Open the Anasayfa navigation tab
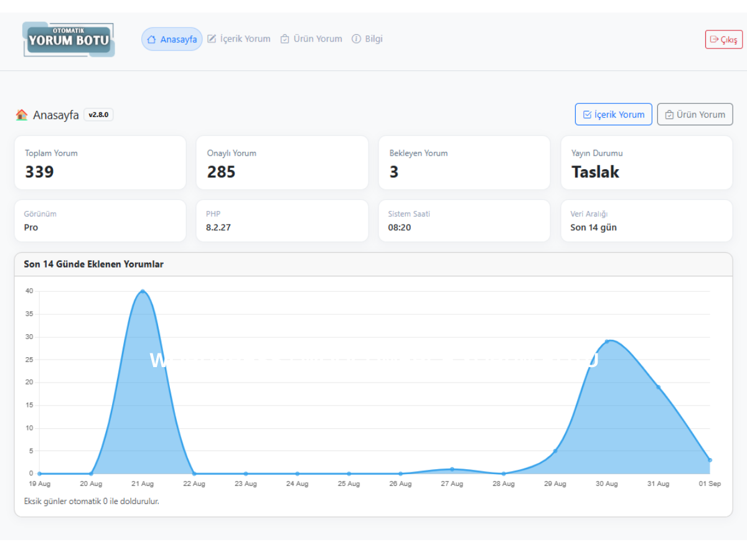 [x=172, y=39]
